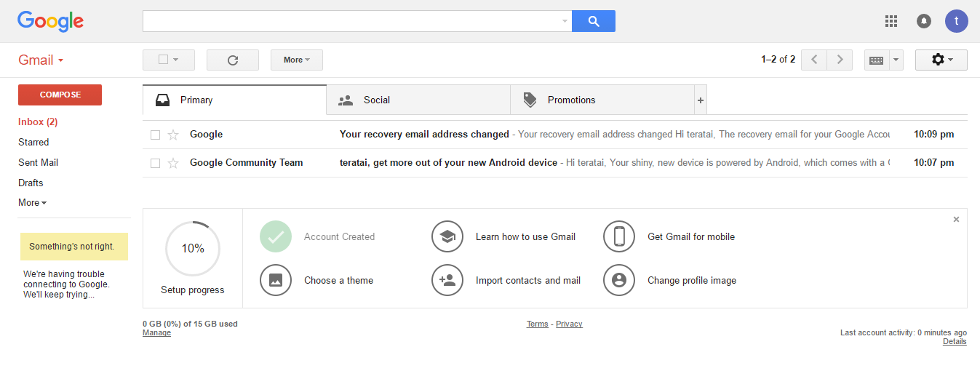Screen dimensions: 980x379
Task: Click the 10:07 pm timestamp
Action: 933,163
